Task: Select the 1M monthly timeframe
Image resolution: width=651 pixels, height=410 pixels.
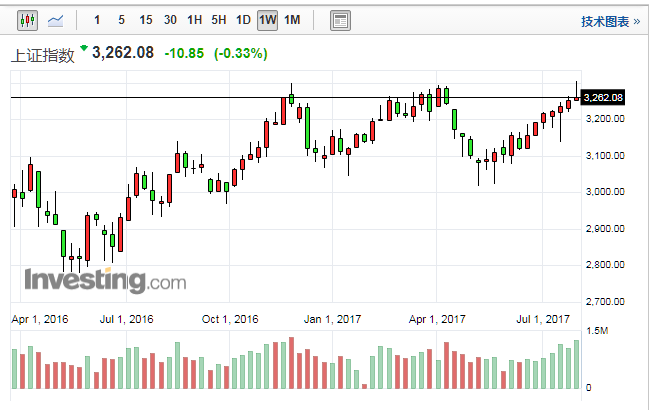Action: 292,20
